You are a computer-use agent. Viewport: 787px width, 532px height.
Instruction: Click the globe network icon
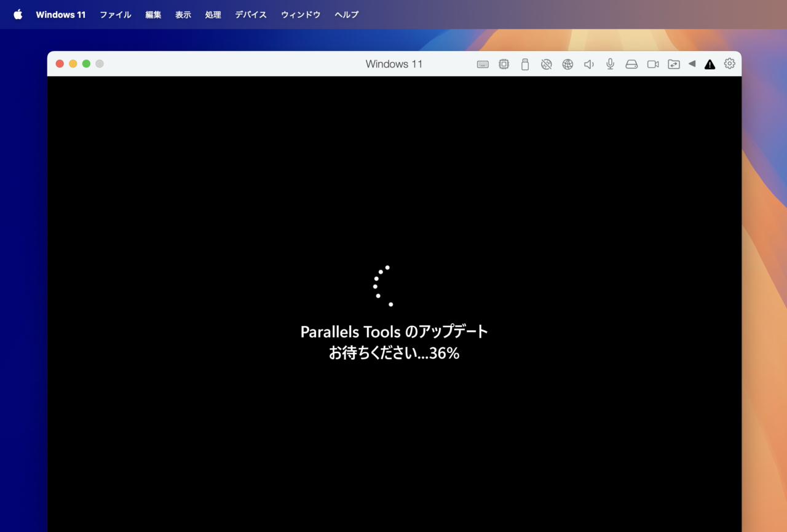pyautogui.click(x=568, y=64)
